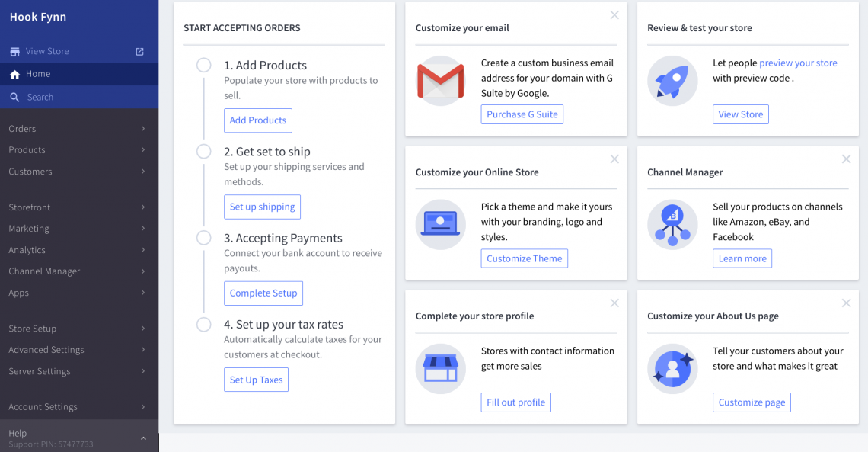Click the Set up shipping button
The width and height of the screenshot is (868, 452).
pyautogui.click(x=263, y=207)
